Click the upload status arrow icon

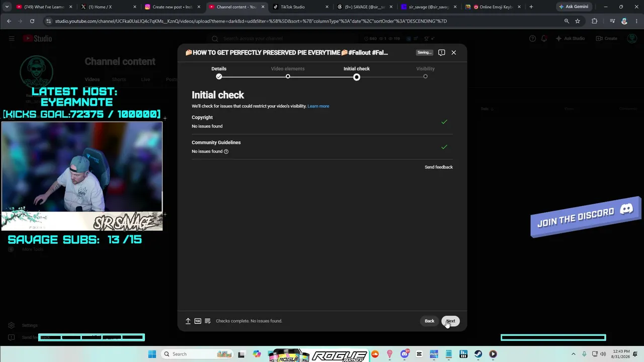click(188, 321)
